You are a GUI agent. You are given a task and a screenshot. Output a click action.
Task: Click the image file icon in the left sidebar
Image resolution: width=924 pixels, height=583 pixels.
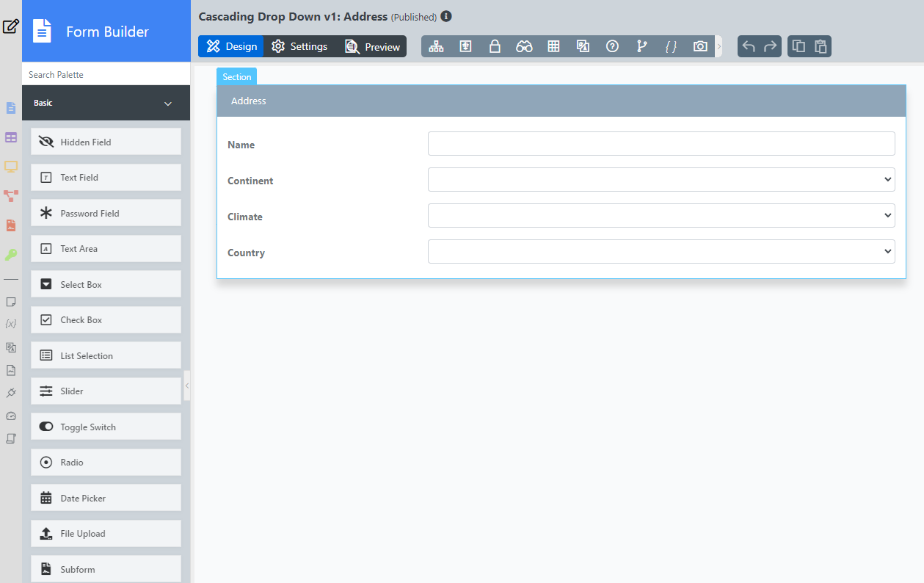11,370
